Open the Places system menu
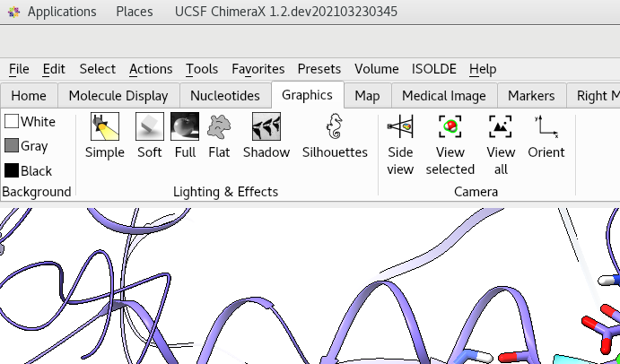Screen dimensions: 620x364 click(x=134, y=12)
